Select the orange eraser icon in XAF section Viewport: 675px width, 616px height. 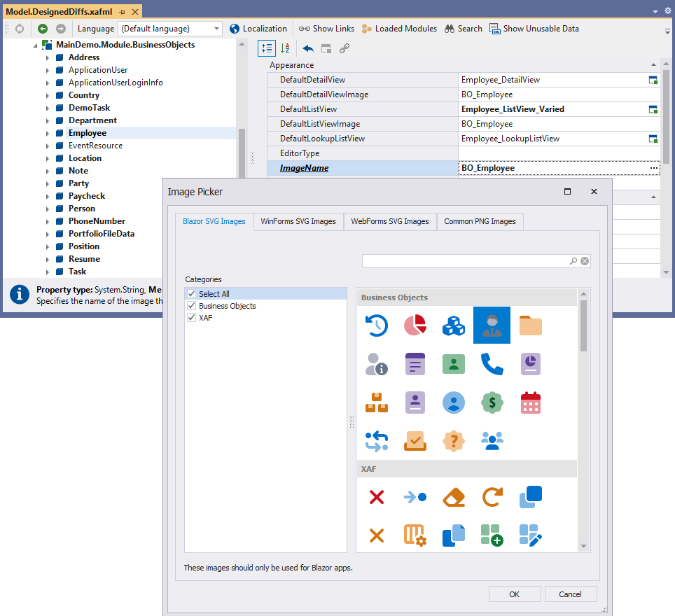point(453,497)
